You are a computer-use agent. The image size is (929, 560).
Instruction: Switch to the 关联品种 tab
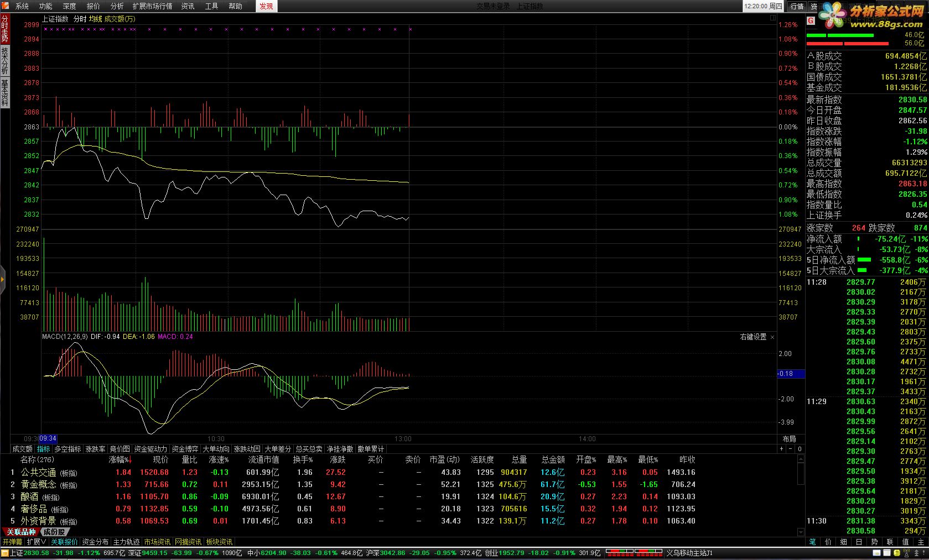[x=20, y=532]
